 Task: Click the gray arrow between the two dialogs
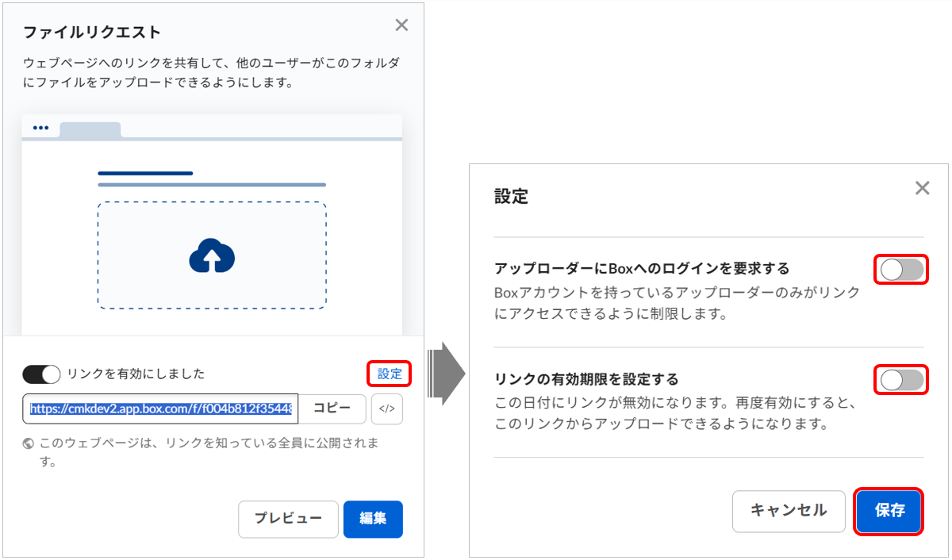click(447, 373)
